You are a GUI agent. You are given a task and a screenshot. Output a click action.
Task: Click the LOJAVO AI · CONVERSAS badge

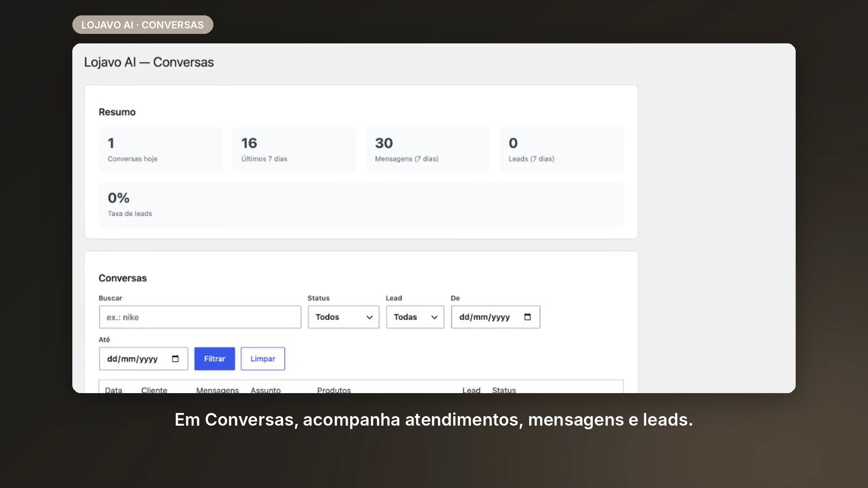click(142, 25)
